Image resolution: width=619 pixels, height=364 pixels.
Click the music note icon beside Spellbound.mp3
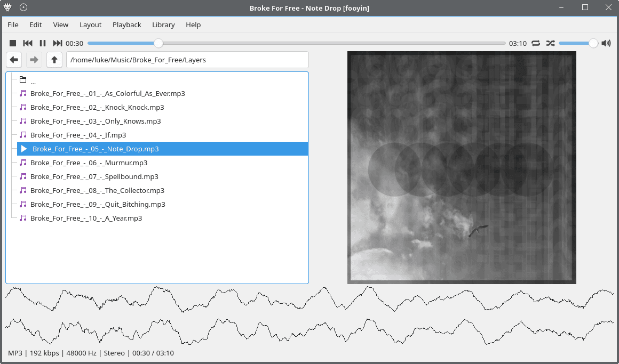click(x=23, y=176)
